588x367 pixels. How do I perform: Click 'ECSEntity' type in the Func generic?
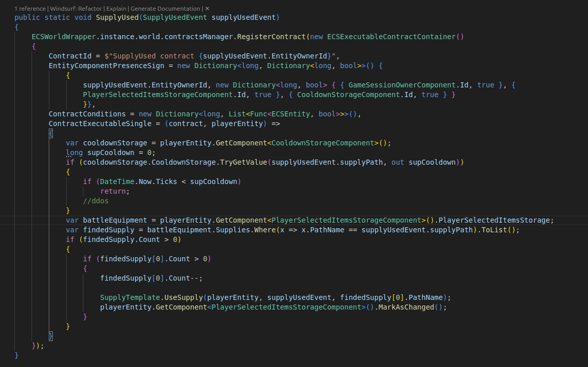(291, 114)
